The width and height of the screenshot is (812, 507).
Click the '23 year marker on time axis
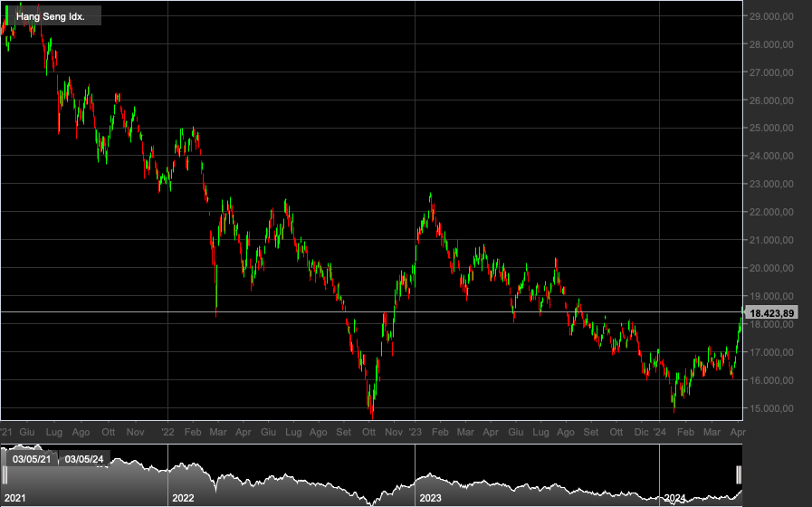tap(415, 432)
